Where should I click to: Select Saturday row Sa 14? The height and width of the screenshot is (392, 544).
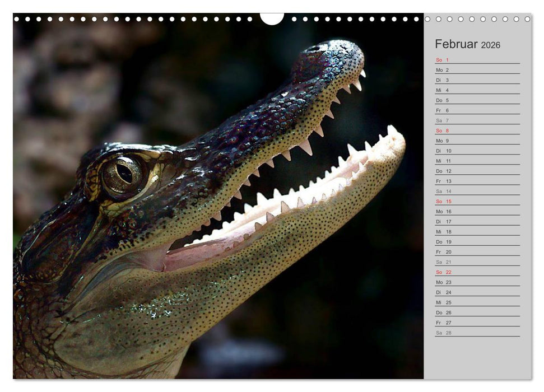(477, 191)
